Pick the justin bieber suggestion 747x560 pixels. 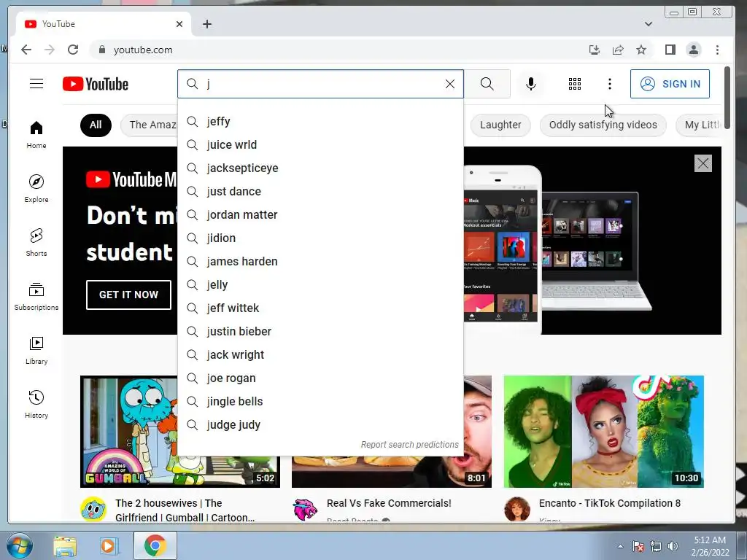pyautogui.click(x=320, y=332)
